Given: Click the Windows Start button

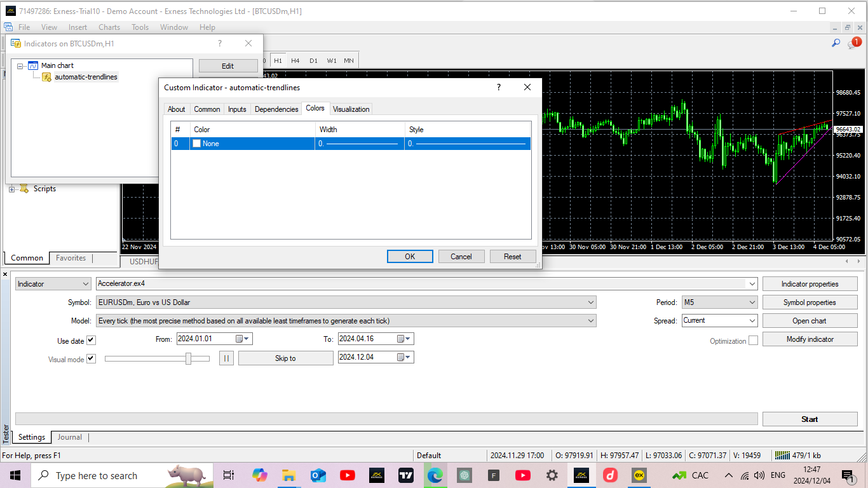Looking at the screenshot, I should tap(15, 475).
